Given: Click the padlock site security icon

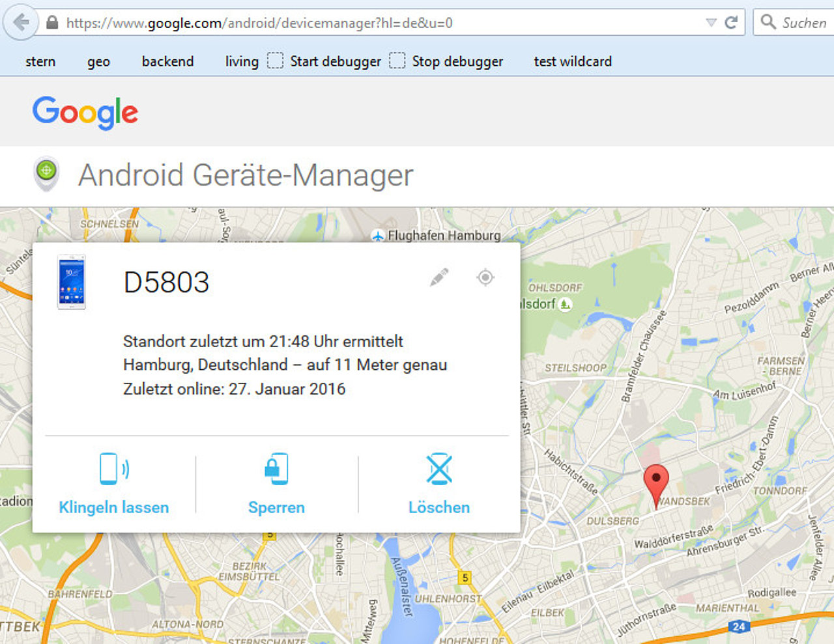Looking at the screenshot, I should [52, 23].
